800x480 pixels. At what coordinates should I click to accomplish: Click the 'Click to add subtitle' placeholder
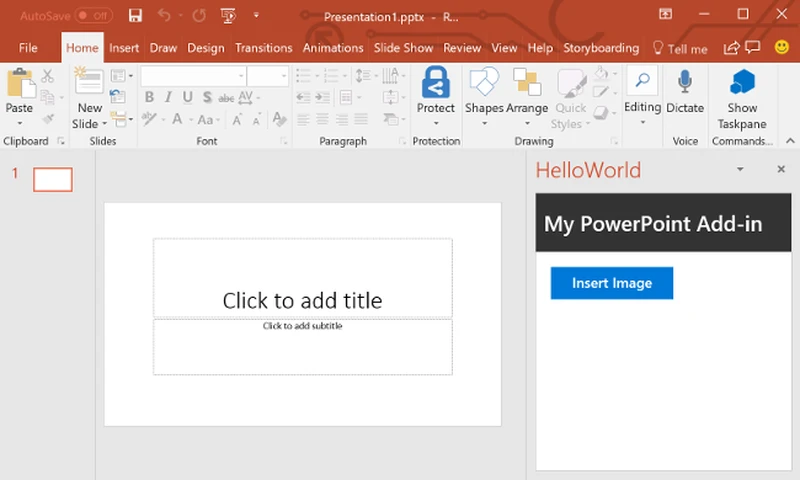point(303,347)
